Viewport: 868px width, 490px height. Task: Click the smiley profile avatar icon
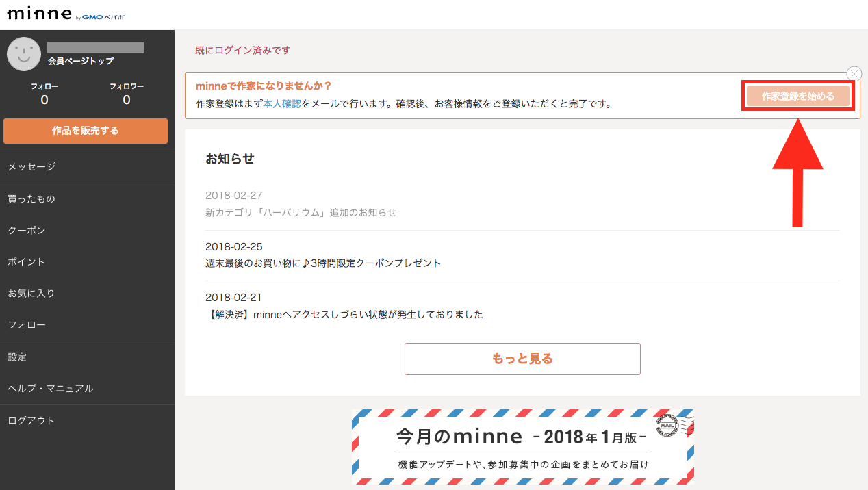point(24,54)
